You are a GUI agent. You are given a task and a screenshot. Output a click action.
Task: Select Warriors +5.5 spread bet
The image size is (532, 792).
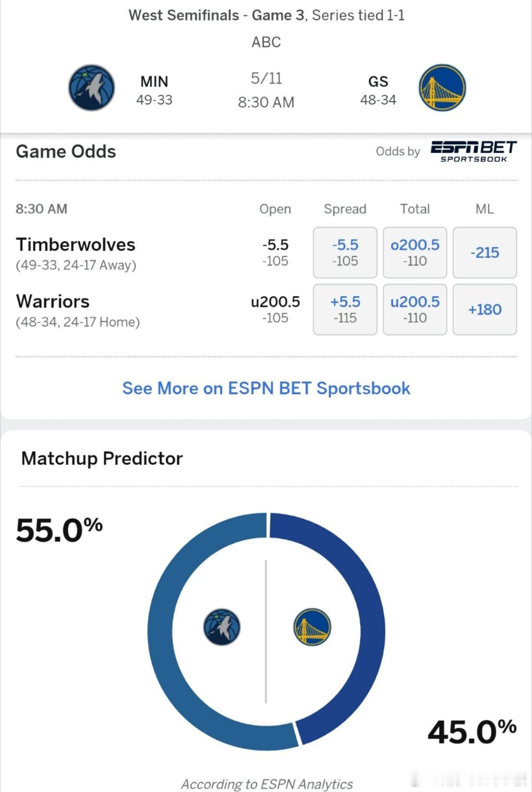click(x=345, y=310)
